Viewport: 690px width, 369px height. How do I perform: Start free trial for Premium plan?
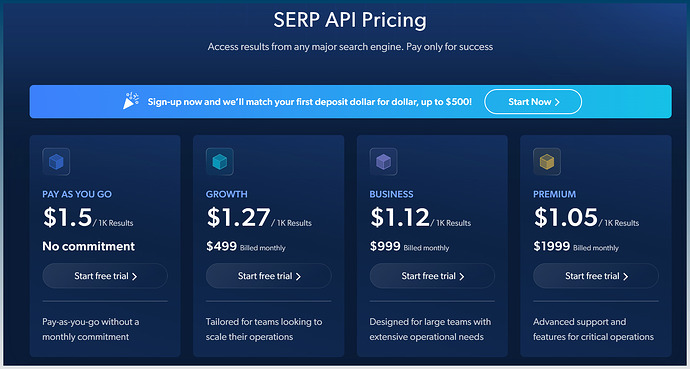(x=596, y=276)
